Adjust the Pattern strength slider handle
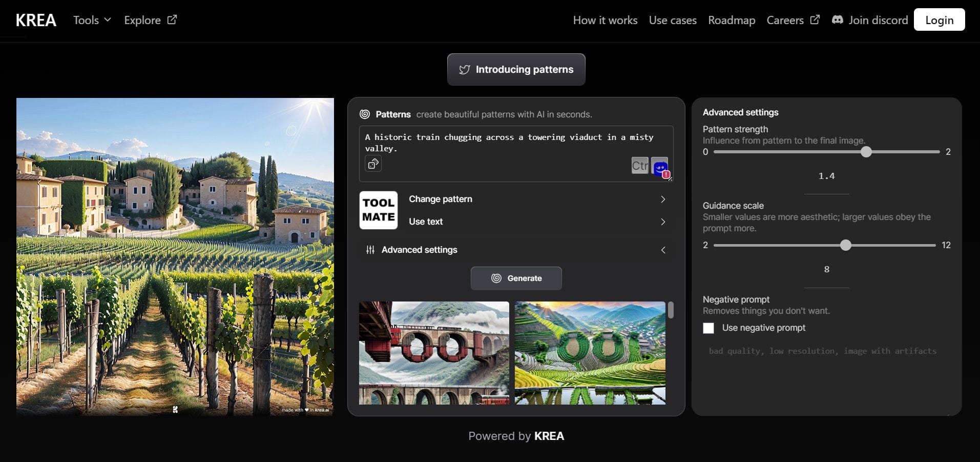The width and height of the screenshot is (980, 462). pos(866,152)
